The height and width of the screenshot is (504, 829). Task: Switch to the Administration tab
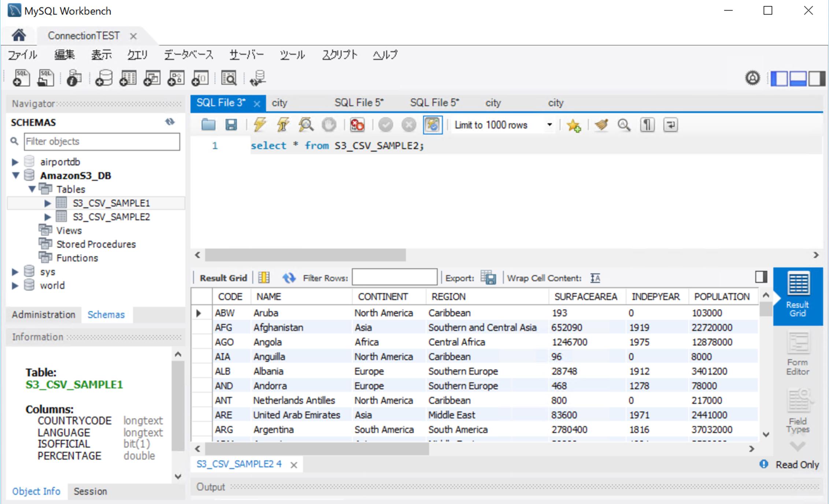click(44, 314)
